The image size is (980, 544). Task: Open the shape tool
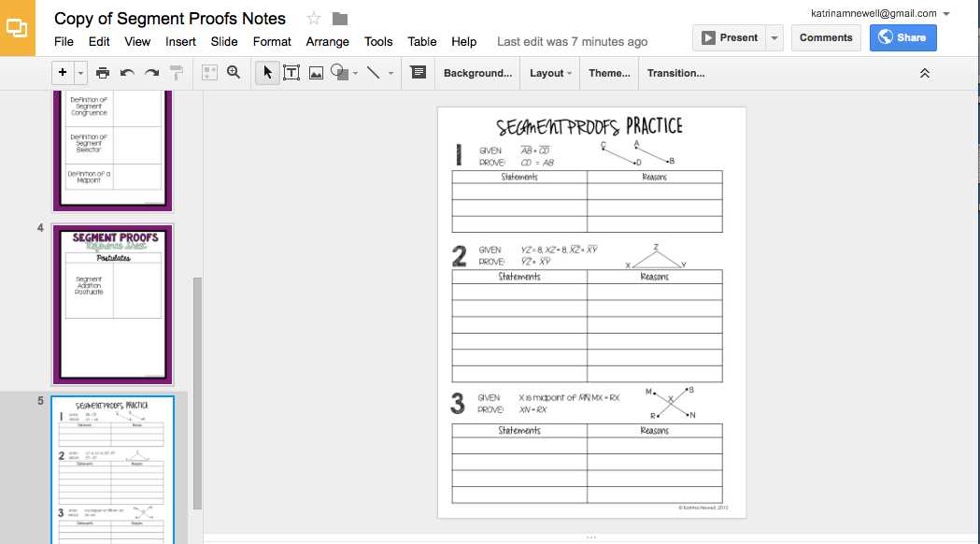coord(339,73)
